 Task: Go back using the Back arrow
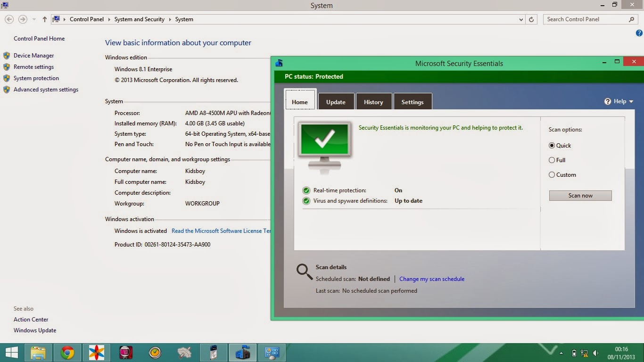click(9, 19)
